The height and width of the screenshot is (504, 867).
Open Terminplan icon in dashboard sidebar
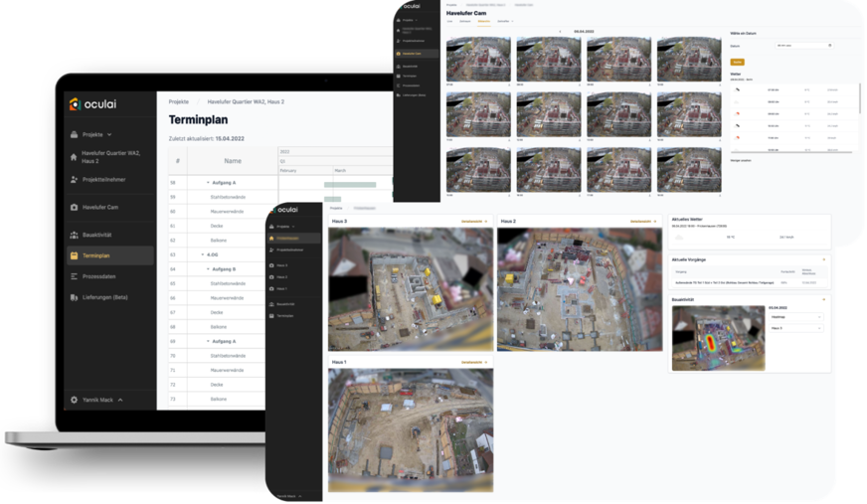click(x=271, y=315)
